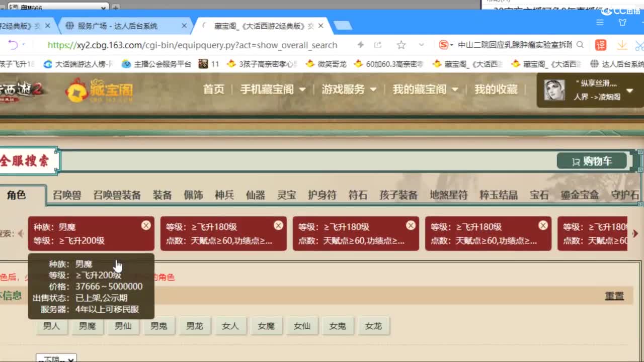Toggle the 男龙 race filter

point(194,326)
